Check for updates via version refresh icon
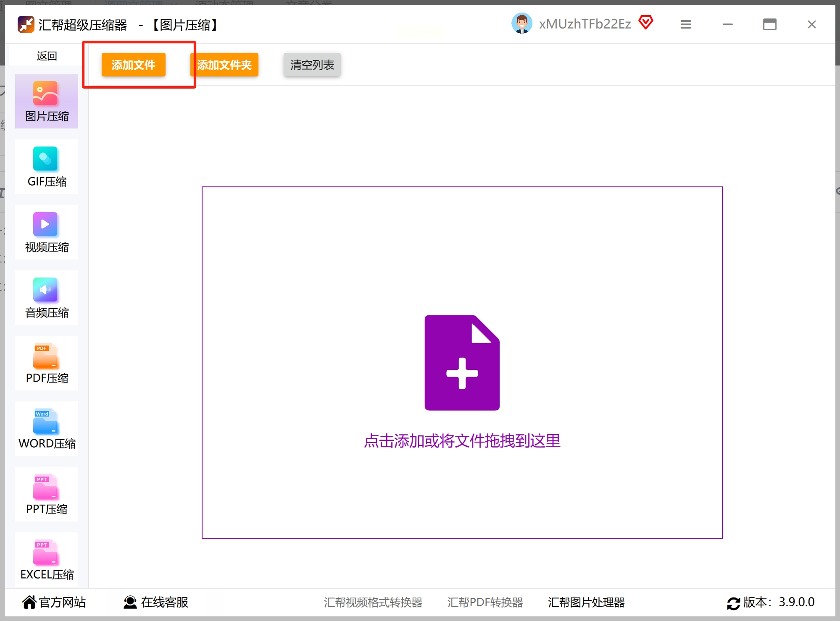 (x=733, y=603)
